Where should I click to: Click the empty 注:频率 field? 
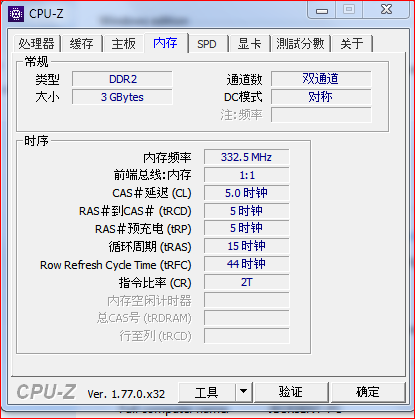[321, 115]
